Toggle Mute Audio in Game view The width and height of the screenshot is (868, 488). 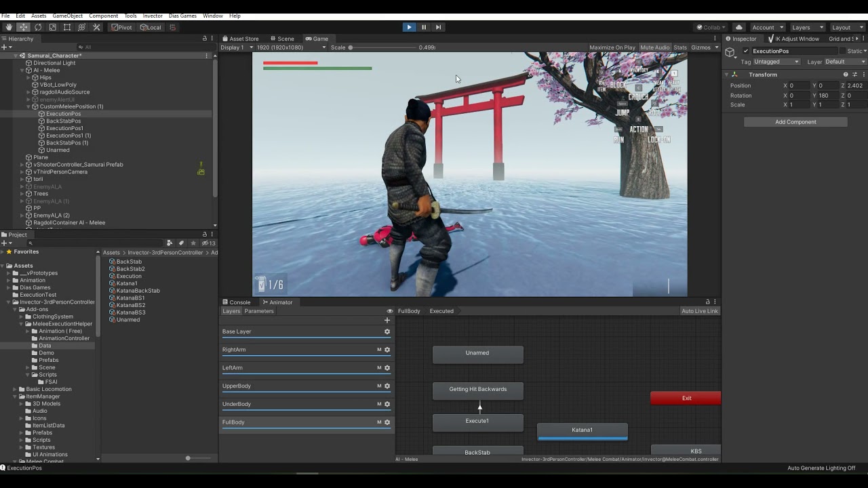(x=654, y=47)
